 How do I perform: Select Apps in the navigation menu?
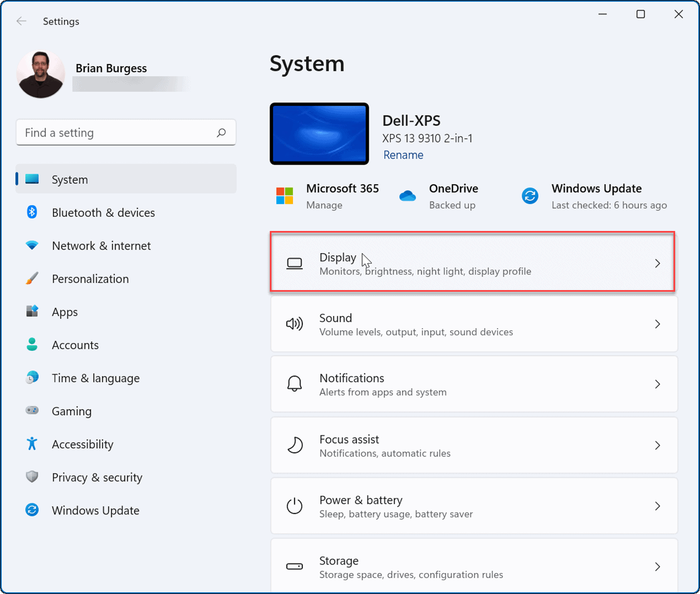click(65, 312)
